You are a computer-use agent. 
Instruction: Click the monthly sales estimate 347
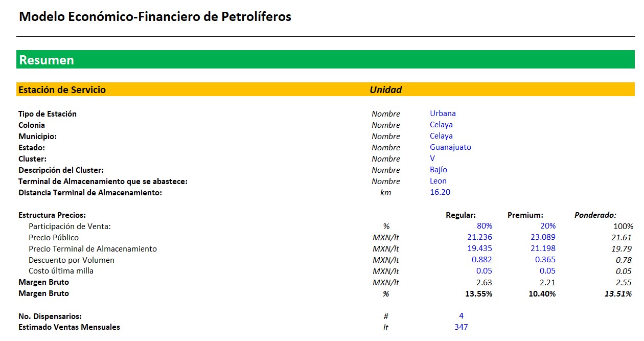coord(461,327)
